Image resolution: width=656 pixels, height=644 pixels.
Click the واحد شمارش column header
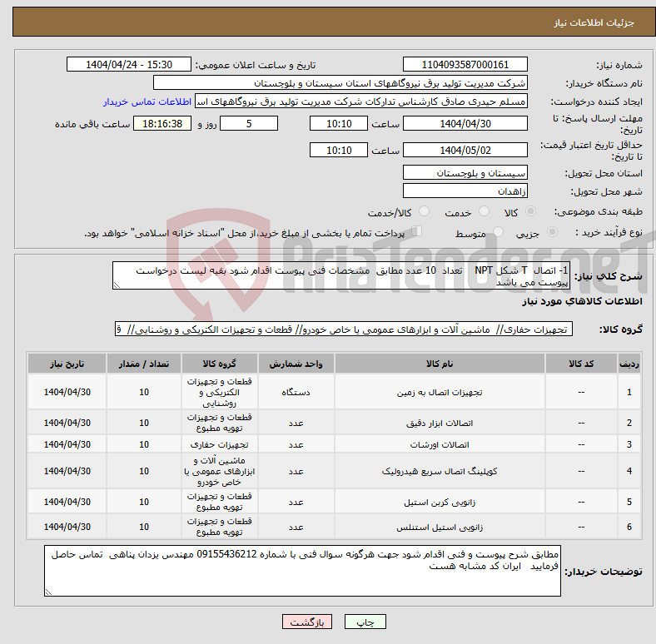click(x=296, y=364)
